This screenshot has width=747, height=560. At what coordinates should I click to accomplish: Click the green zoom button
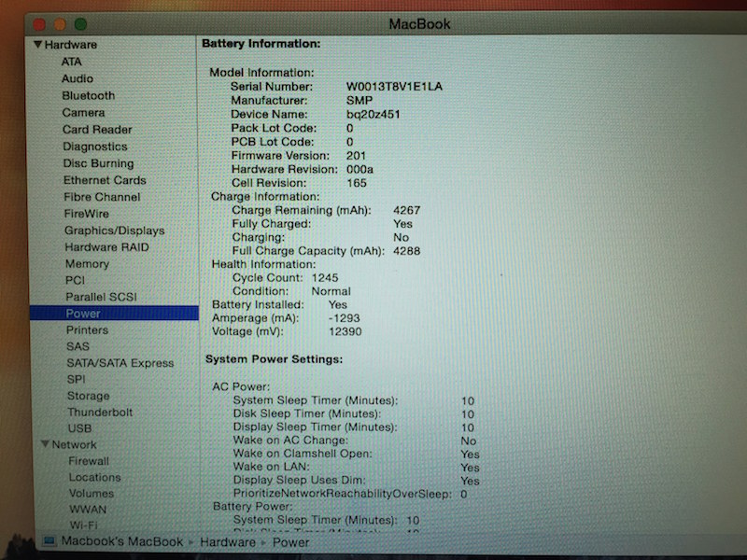(80, 24)
